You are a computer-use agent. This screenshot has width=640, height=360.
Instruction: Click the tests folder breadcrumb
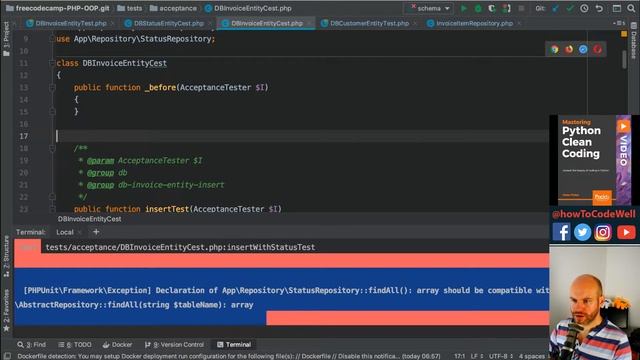[130, 8]
